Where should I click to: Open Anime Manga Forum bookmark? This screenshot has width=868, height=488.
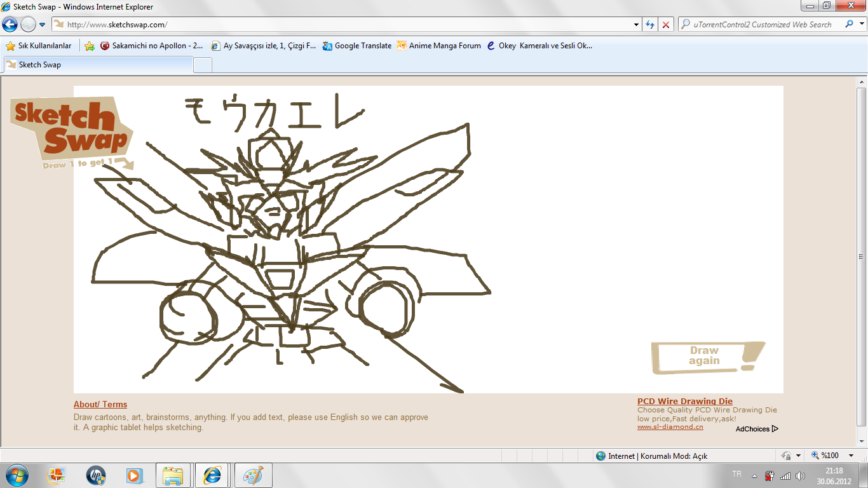[438, 46]
